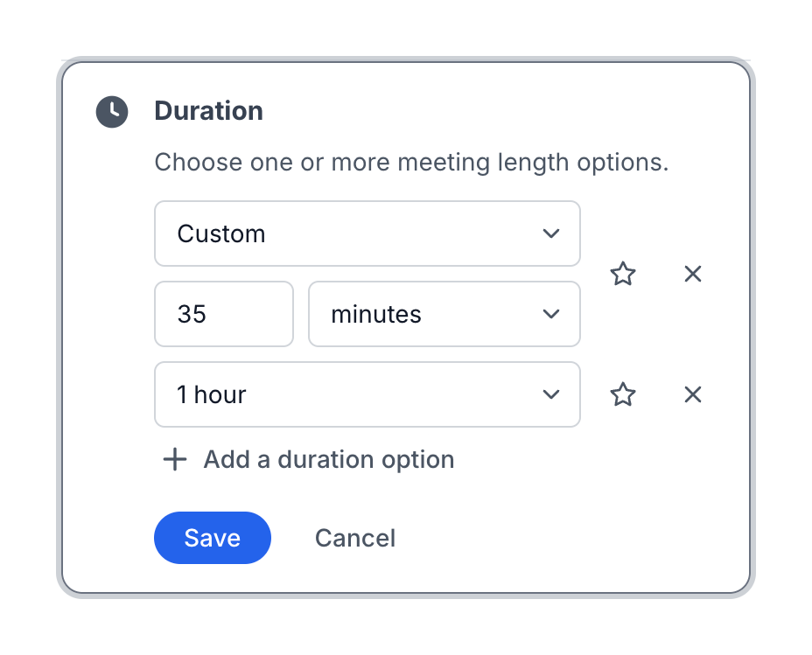Click the plus icon to add a duration
Viewport: 812px width, 655px height.
174,459
